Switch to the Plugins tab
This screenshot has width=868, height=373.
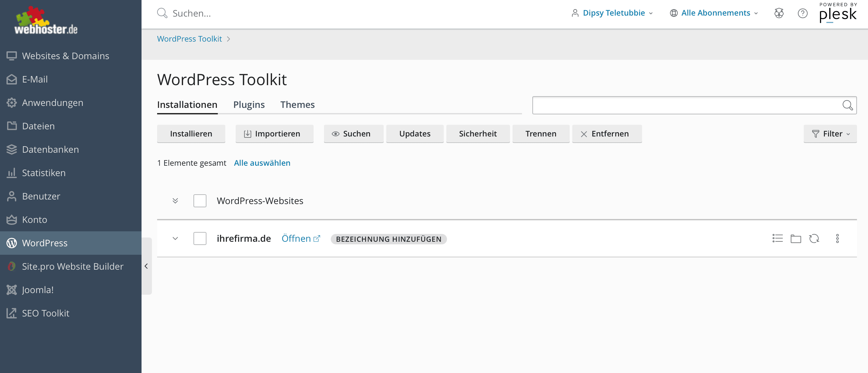(249, 105)
